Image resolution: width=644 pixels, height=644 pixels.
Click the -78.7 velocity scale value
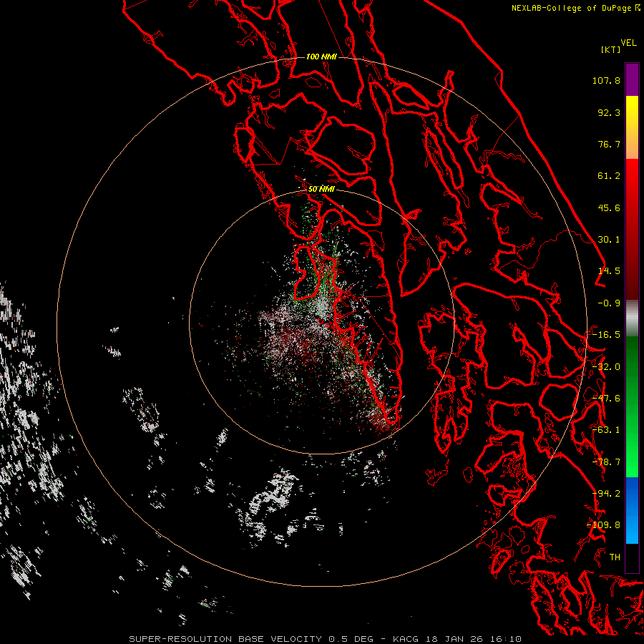coord(606,462)
